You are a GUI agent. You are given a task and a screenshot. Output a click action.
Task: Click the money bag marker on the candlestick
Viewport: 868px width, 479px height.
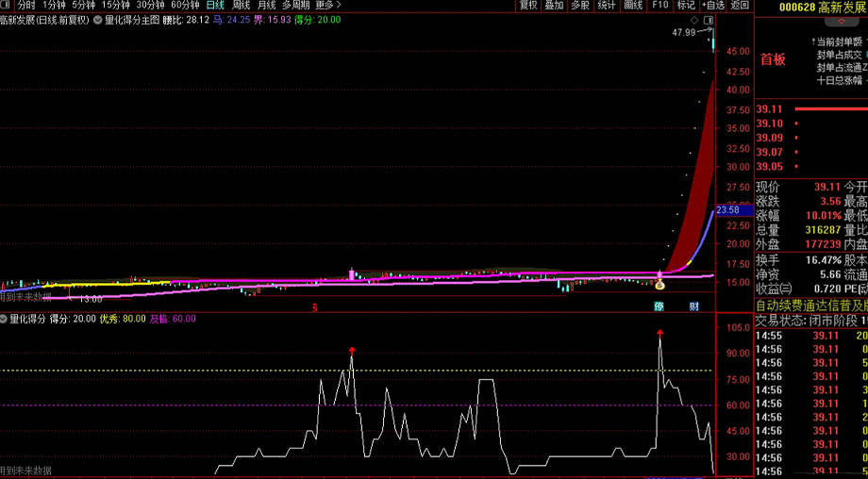coord(659,284)
